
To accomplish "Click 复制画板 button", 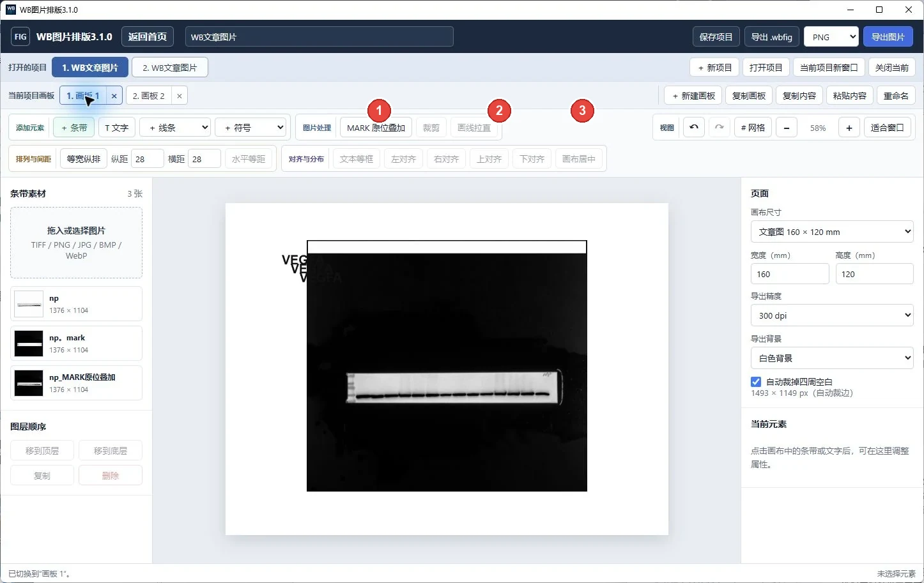I will [x=749, y=96].
